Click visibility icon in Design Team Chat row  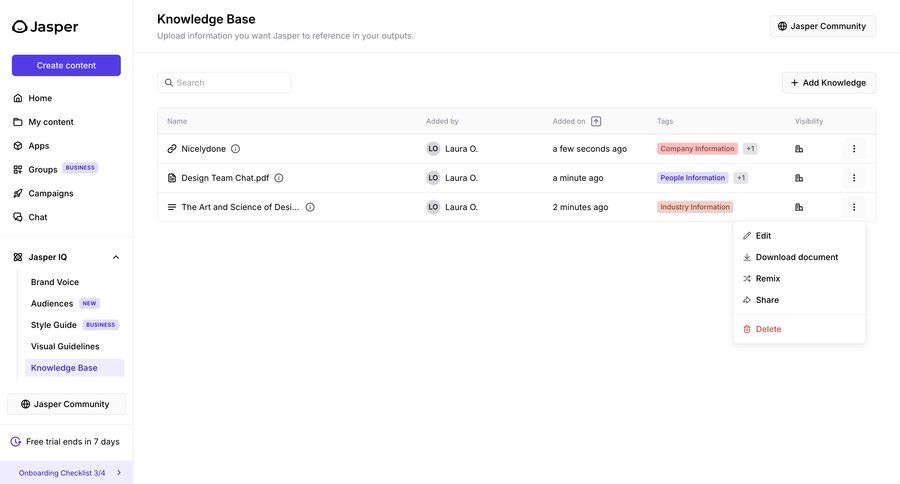[798, 178]
